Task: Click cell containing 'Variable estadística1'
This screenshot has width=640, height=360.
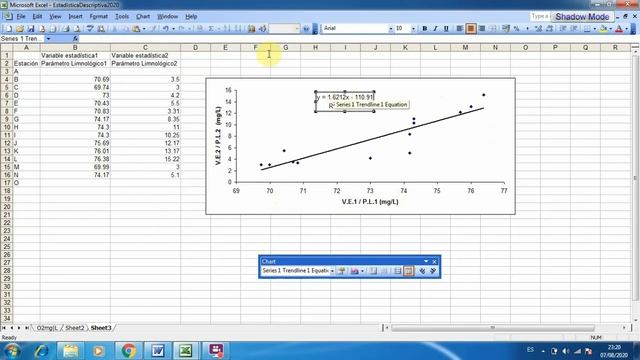Action: click(75, 56)
